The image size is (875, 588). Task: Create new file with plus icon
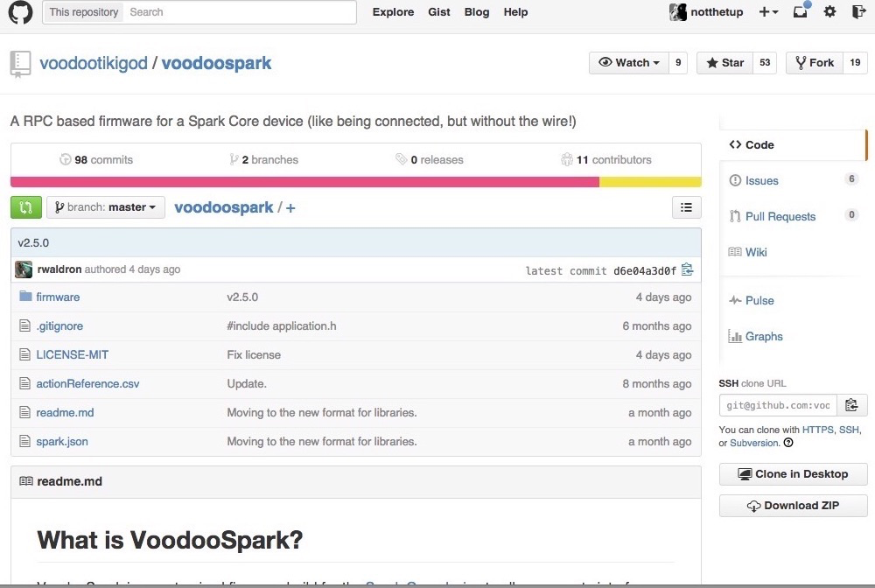point(290,208)
